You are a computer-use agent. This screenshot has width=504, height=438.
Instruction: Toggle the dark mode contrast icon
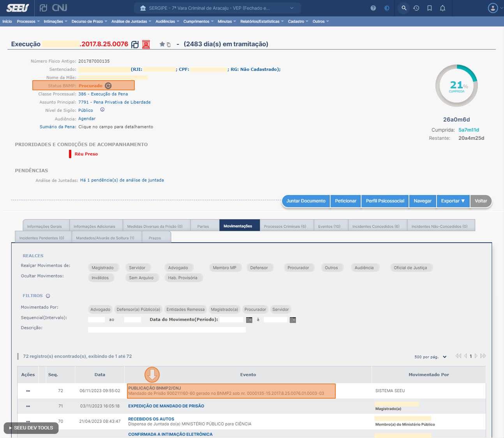[387, 8]
